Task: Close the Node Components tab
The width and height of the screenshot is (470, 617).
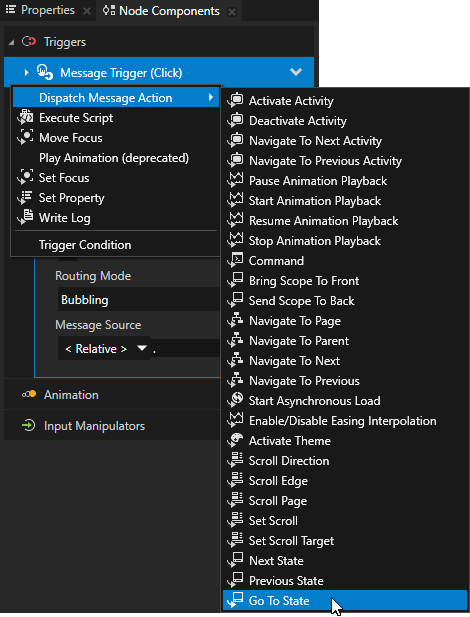Action: [x=232, y=12]
